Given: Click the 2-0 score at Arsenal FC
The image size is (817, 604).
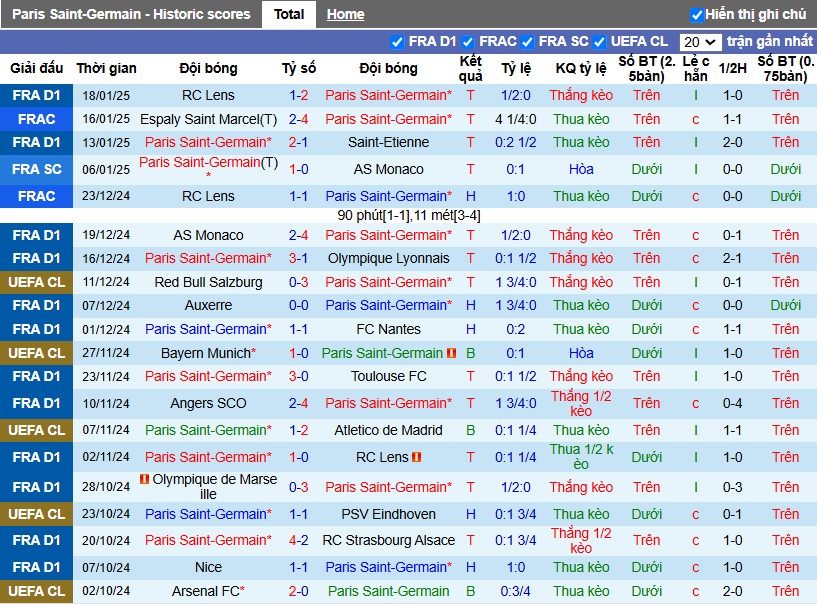Looking at the screenshot, I should coord(299,591).
